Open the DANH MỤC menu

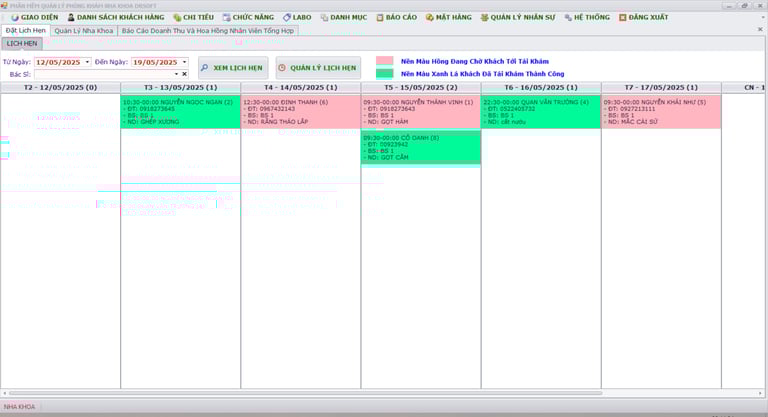point(343,17)
